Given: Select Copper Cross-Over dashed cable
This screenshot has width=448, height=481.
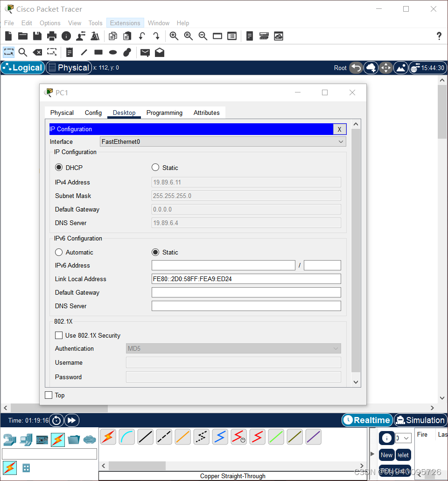Looking at the screenshot, I should click(x=164, y=437).
